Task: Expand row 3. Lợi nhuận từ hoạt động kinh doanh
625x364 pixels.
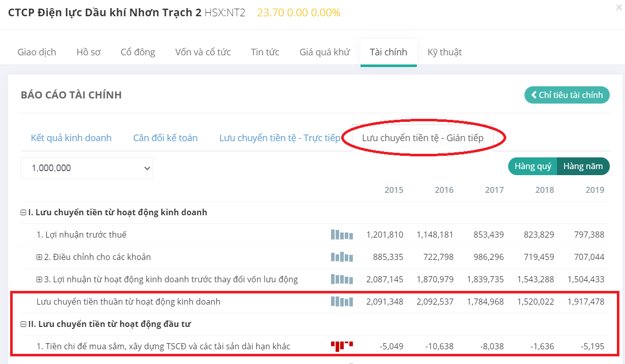Action: coord(39,280)
